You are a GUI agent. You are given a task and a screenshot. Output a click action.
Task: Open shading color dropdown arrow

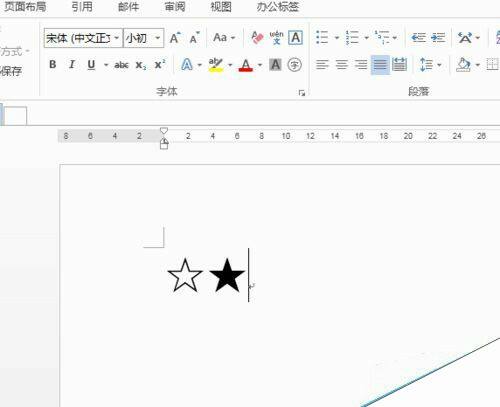click(478, 65)
